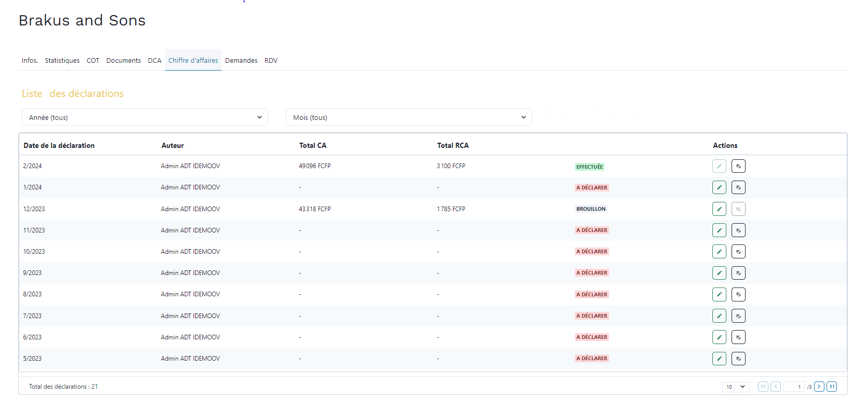868x411 pixels.
Task: Click the edit pencil icon for 1/2024
Action: (719, 187)
